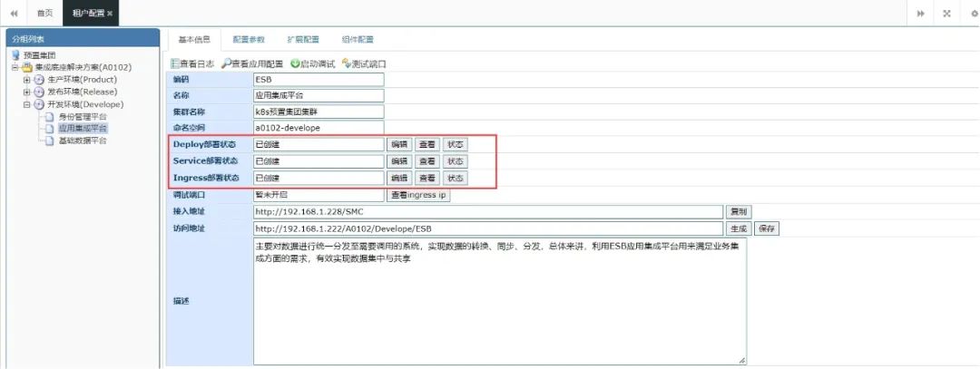Focus the 访问地址 URL field
This screenshot has height=369, width=980.
[x=488, y=228]
